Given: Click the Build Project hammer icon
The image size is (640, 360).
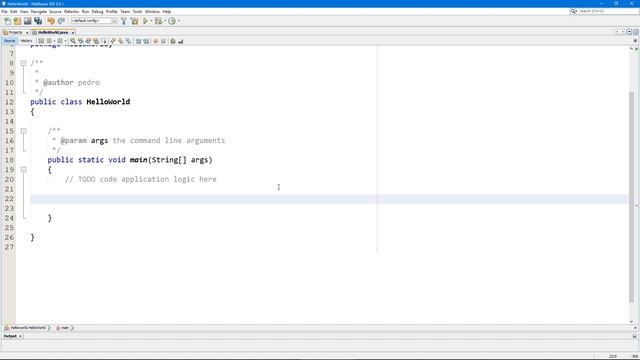Looking at the screenshot, I should (124, 21).
